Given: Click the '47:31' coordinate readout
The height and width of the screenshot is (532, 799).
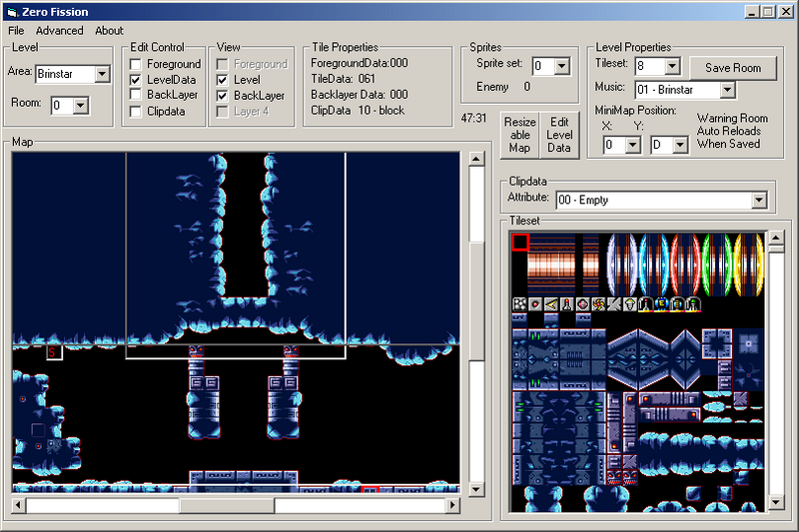Looking at the screenshot, I should point(473,118).
